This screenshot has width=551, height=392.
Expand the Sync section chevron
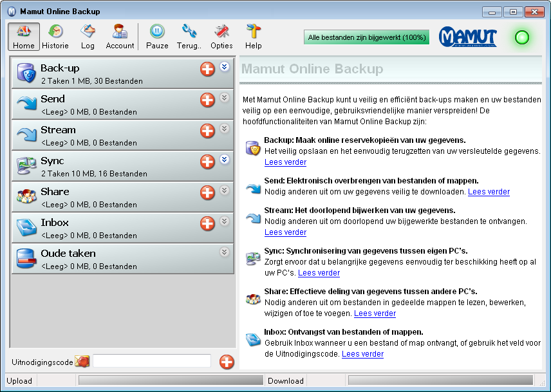[225, 159]
